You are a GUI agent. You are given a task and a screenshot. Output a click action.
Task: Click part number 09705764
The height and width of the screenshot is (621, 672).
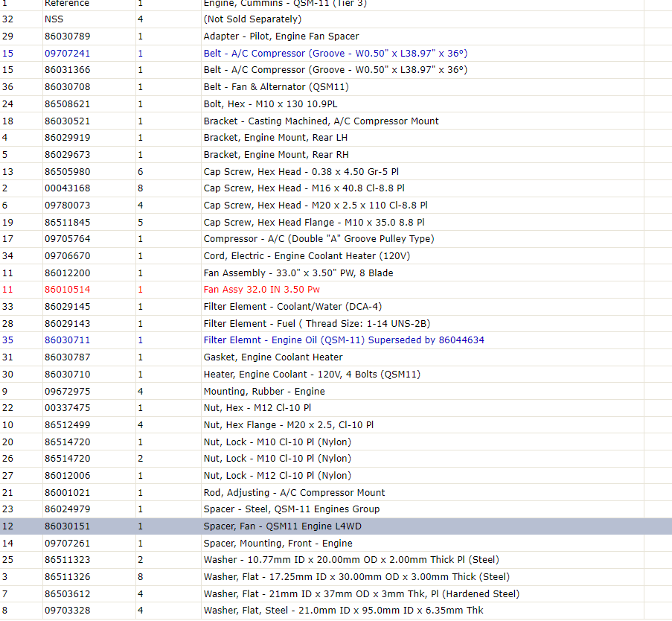tap(67, 239)
